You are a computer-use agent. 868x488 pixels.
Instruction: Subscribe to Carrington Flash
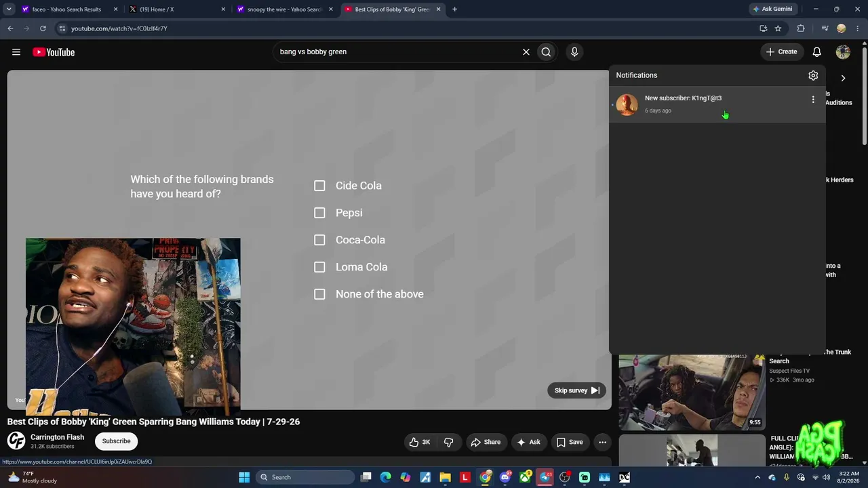pos(117,441)
